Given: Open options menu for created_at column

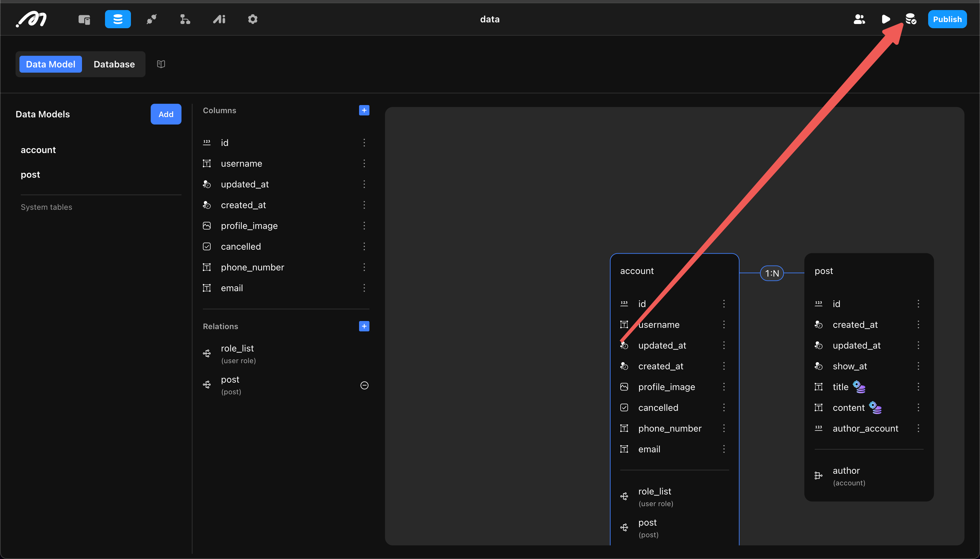Looking at the screenshot, I should pos(364,205).
